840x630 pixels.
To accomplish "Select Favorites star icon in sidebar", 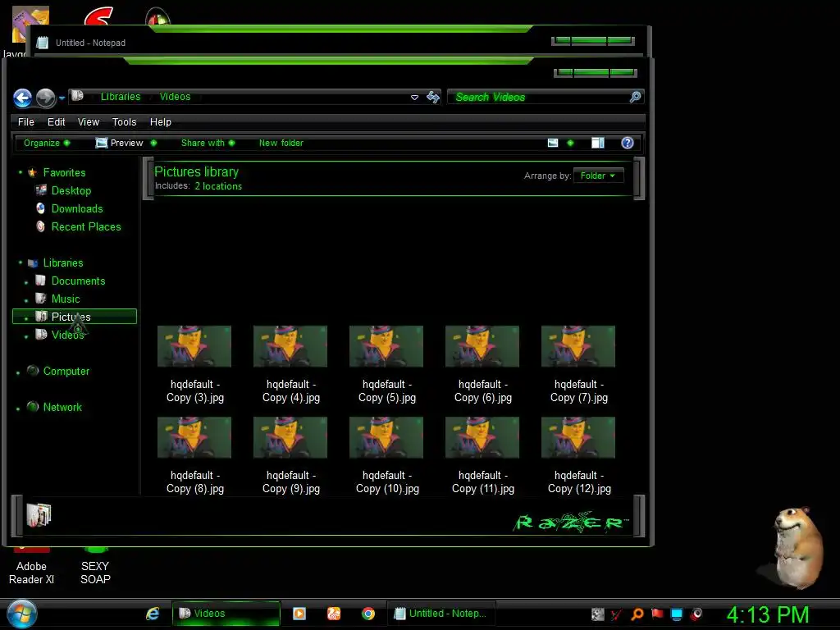I will click(x=33, y=172).
